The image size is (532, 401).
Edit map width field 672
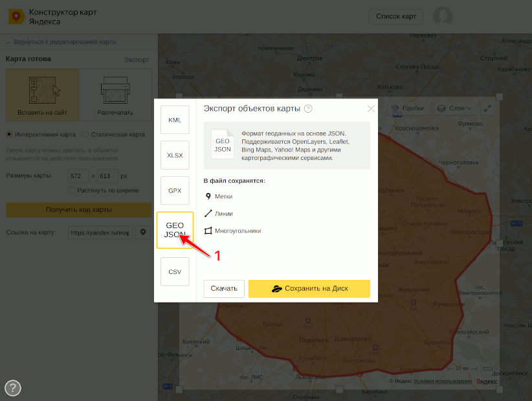click(x=78, y=176)
